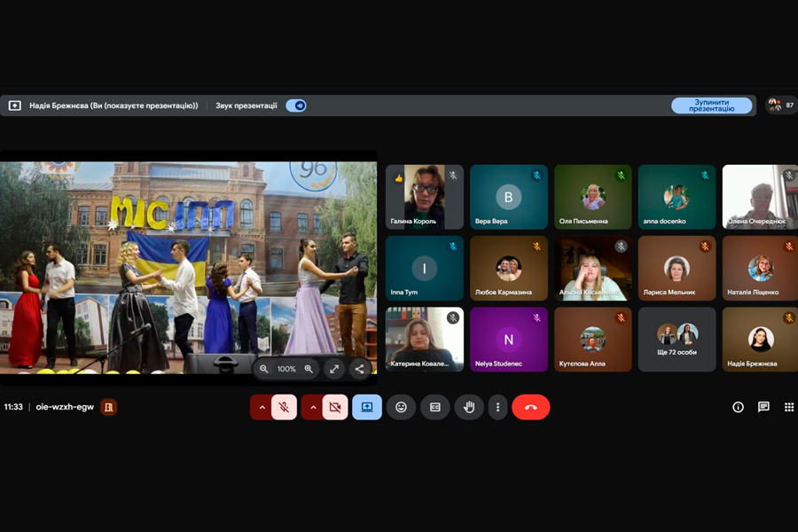Zoom in on the presentation preview
The image size is (798, 532).
click(x=309, y=369)
